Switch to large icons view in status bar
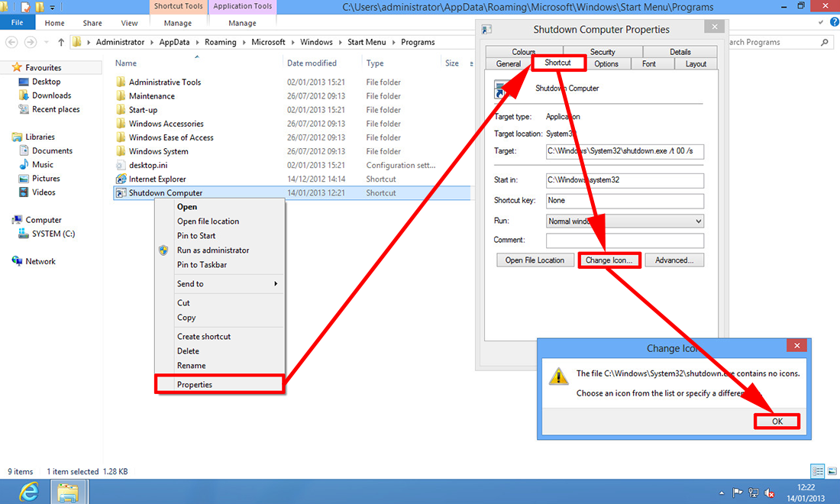Screen dimensions: 840x504 tap(832, 471)
